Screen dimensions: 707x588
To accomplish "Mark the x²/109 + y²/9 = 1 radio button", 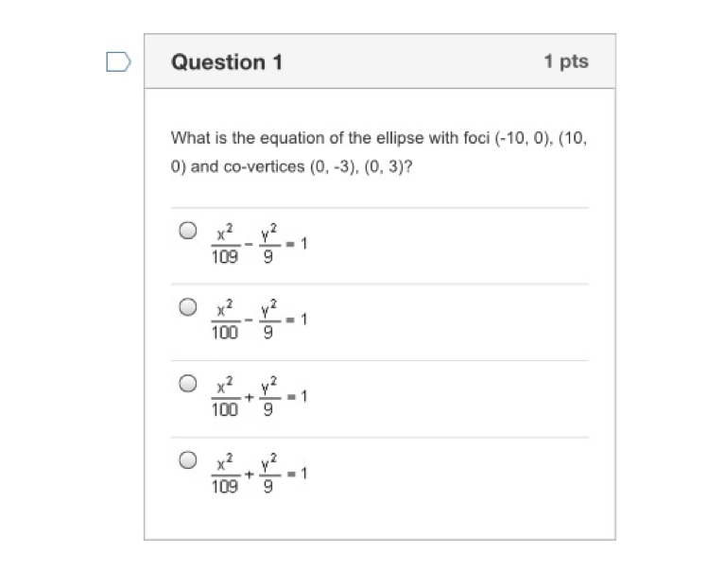I will 188,460.
